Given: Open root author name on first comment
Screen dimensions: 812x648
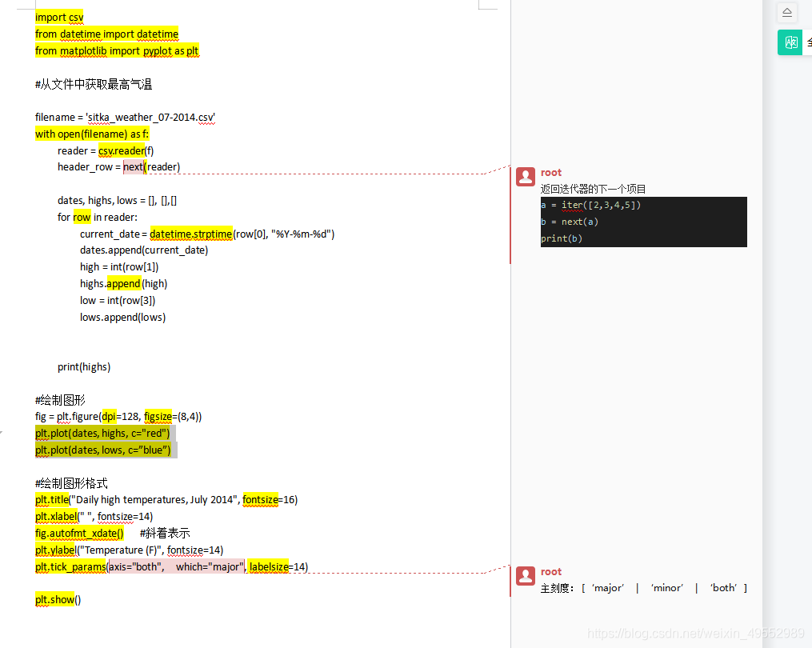Looking at the screenshot, I should click(551, 173).
